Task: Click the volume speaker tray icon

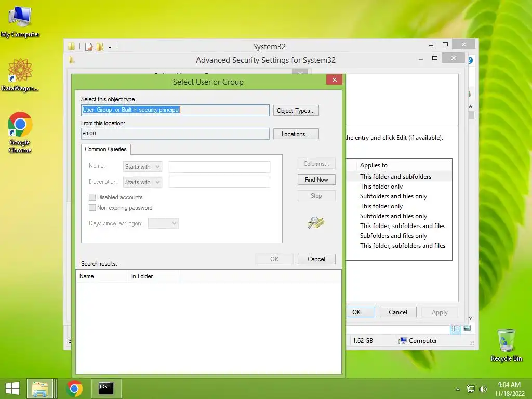Action: pos(483,389)
